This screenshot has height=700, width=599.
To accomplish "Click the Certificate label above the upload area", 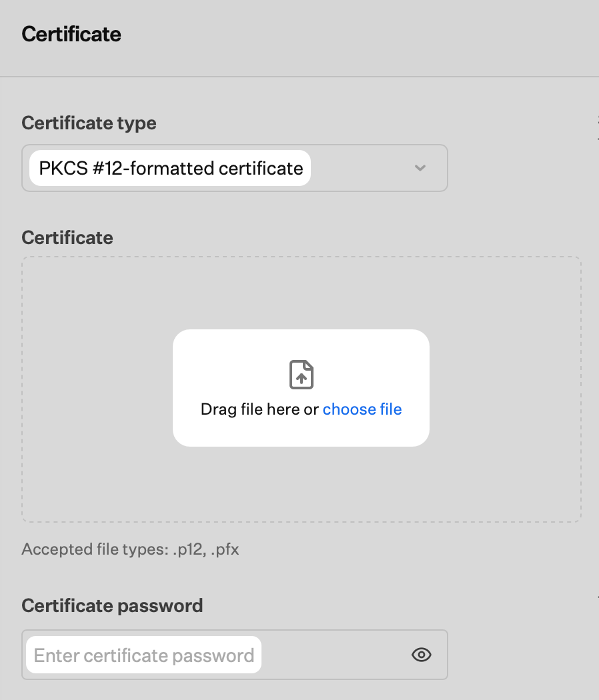I will tap(67, 237).
